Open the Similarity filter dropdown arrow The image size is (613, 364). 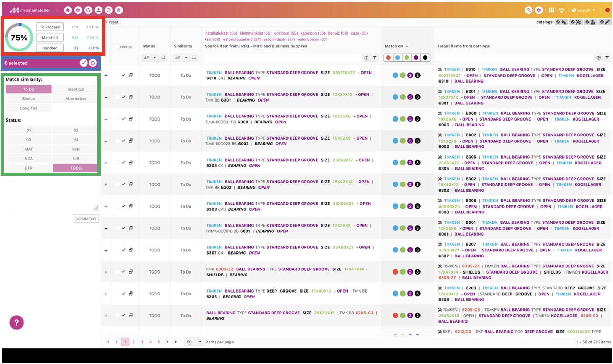(x=186, y=58)
